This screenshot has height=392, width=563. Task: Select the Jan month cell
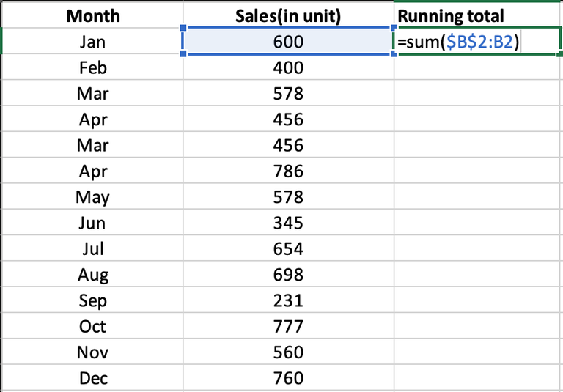(x=92, y=42)
